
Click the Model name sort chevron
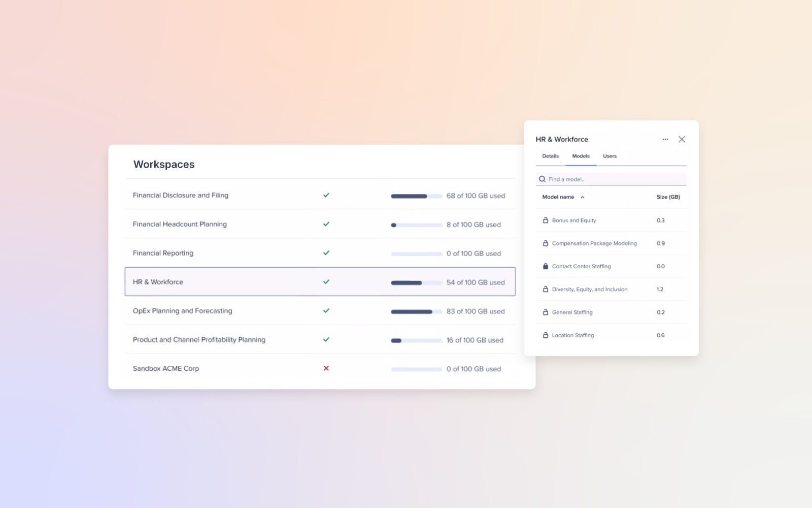click(583, 197)
